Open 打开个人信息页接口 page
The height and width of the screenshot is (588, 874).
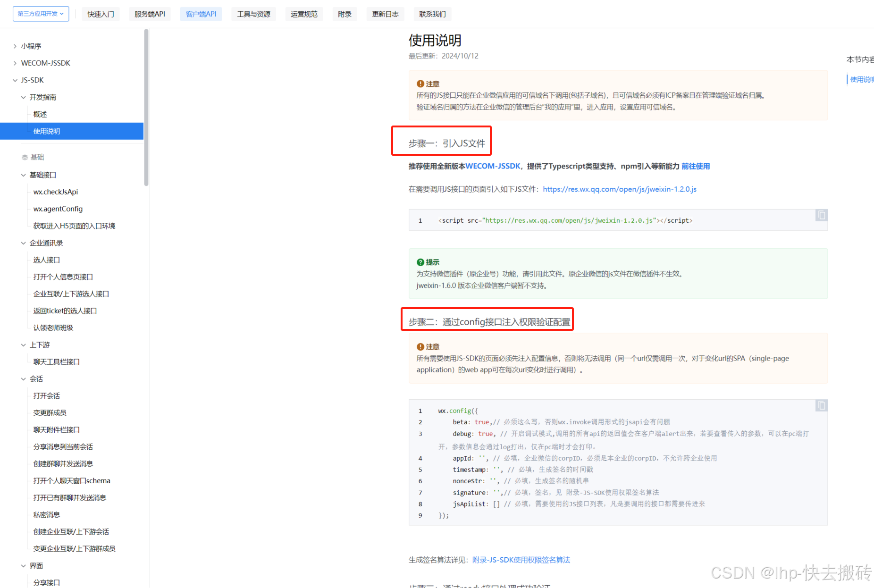coord(63,277)
